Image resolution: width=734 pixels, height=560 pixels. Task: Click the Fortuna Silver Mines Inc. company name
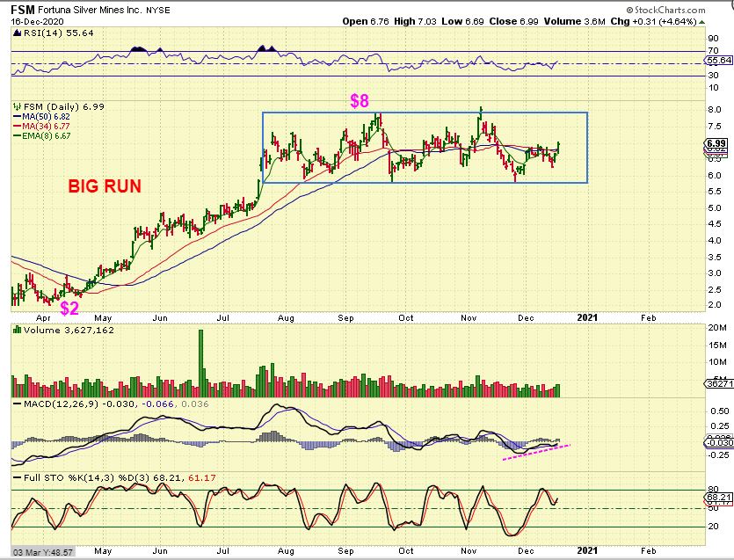pos(88,10)
